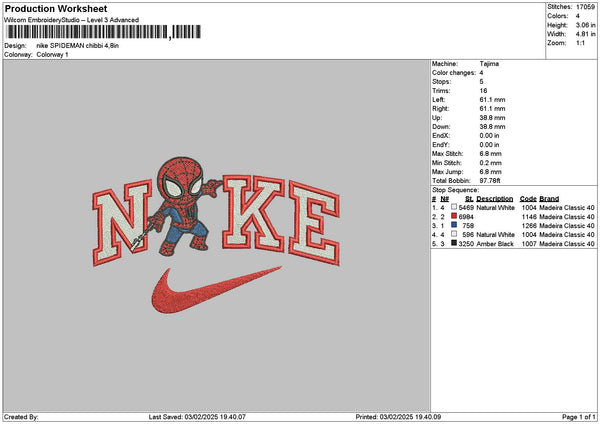The height and width of the screenshot is (424, 600).
Task: Select the Colorway 1 value
Action: (52, 55)
